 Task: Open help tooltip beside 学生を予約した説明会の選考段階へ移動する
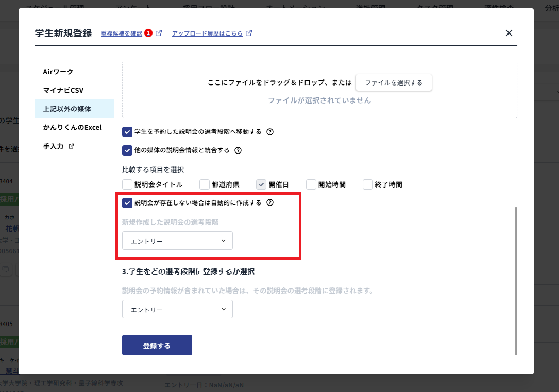tap(270, 132)
